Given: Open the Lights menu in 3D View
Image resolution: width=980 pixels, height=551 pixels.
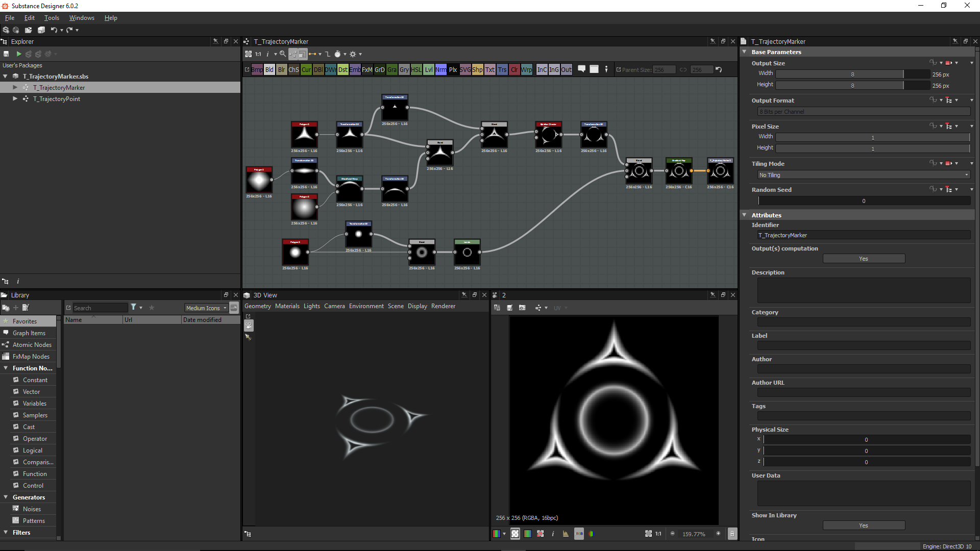Looking at the screenshot, I should click(311, 306).
